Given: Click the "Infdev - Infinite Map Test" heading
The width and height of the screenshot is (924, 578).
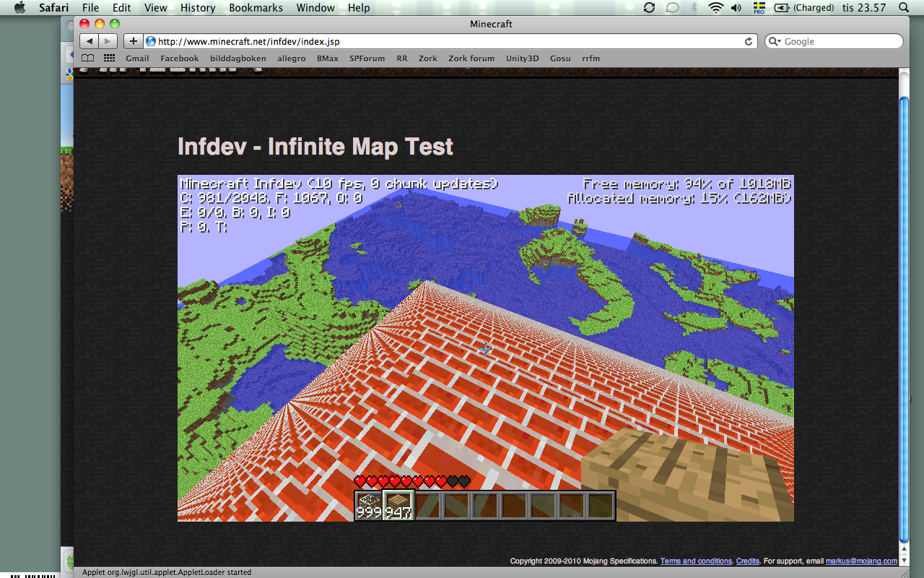Looking at the screenshot, I should [x=315, y=147].
